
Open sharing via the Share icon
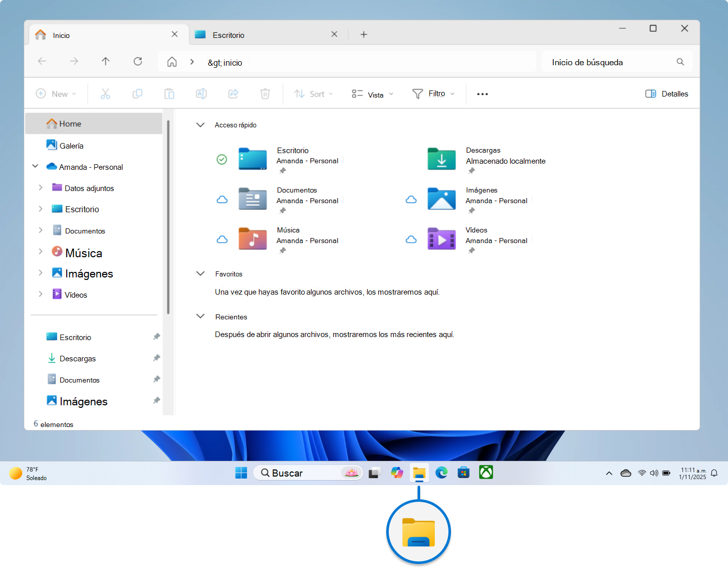[x=233, y=93]
